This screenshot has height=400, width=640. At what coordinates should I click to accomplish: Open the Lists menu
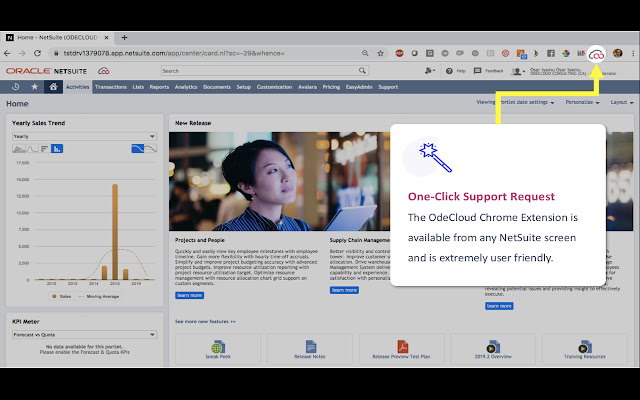138,87
